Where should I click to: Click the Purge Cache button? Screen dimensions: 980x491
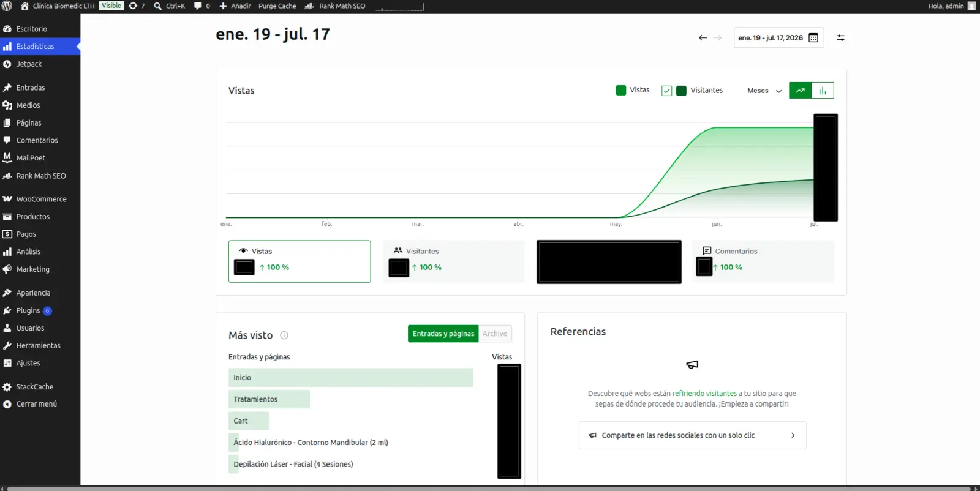[277, 6]
